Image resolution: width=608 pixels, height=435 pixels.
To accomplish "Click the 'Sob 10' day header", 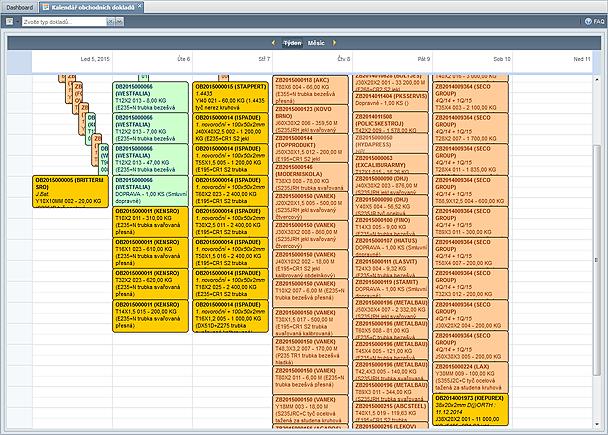I will point(502,59).
